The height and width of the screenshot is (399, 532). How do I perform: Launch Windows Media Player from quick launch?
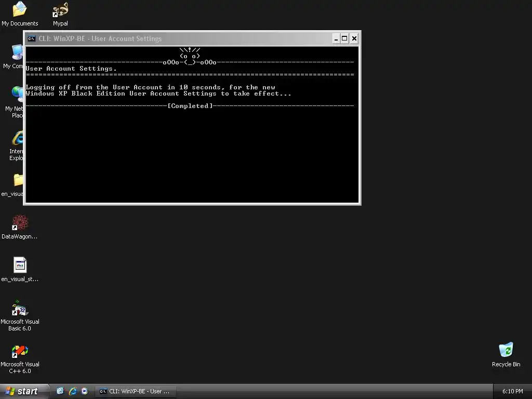tap(85, 391)
